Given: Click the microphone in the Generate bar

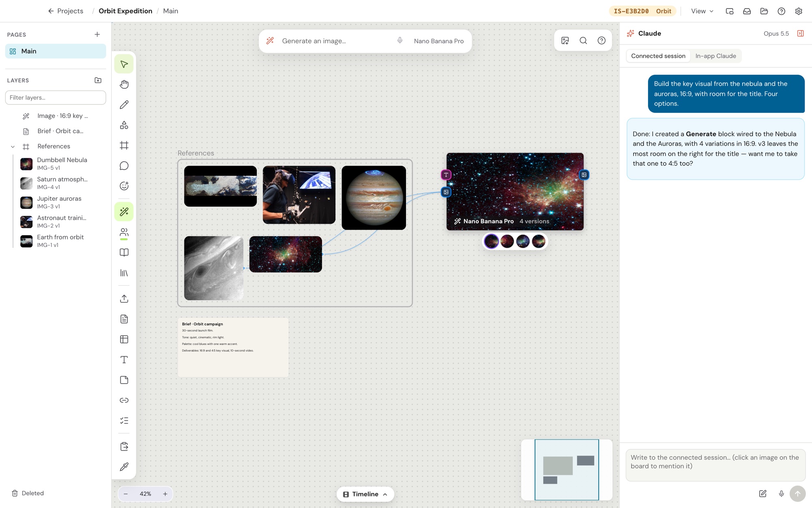Looking at the screenshot, I should click(400, 40).
